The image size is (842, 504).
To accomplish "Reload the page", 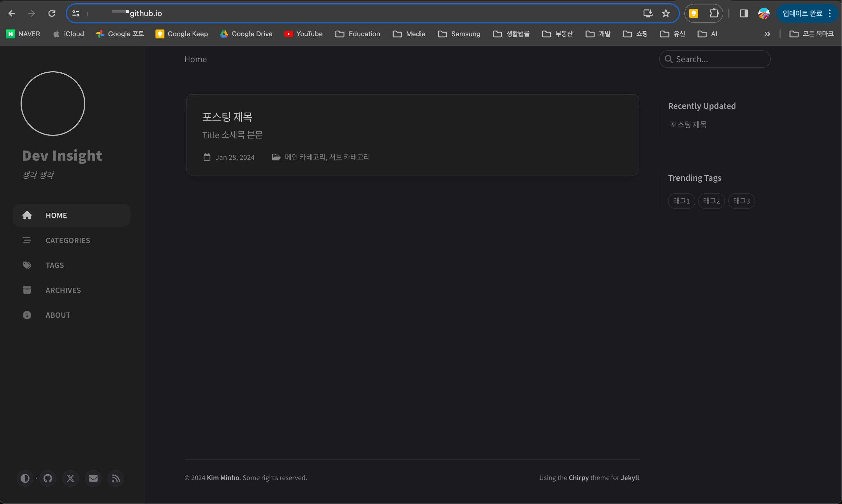I will tap(52, 13).
